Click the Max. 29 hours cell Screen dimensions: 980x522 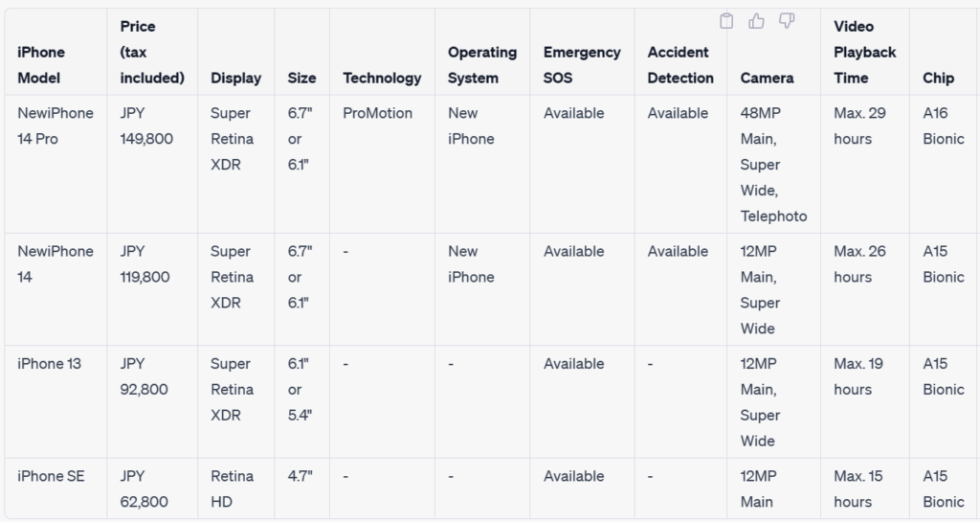[859, 125]
